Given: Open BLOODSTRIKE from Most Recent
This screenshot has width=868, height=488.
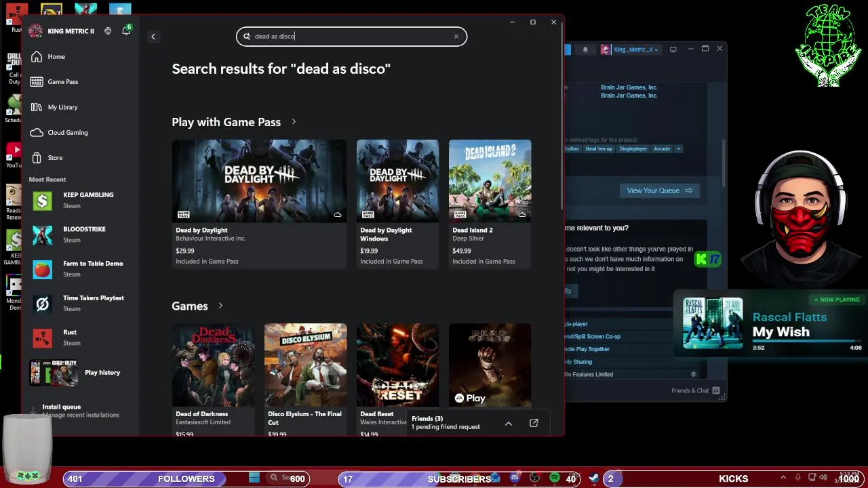Looking at the screenshot, I should click(x=81, y=235).
